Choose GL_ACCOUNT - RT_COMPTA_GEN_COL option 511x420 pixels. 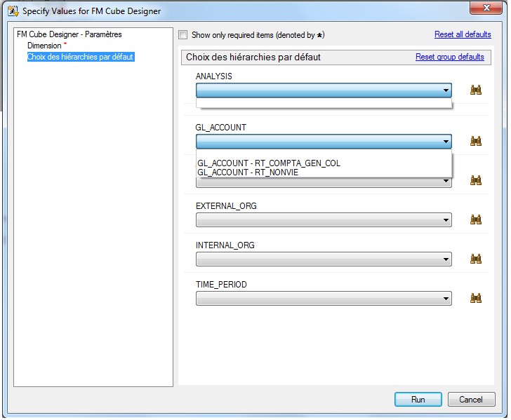point(269,163)
